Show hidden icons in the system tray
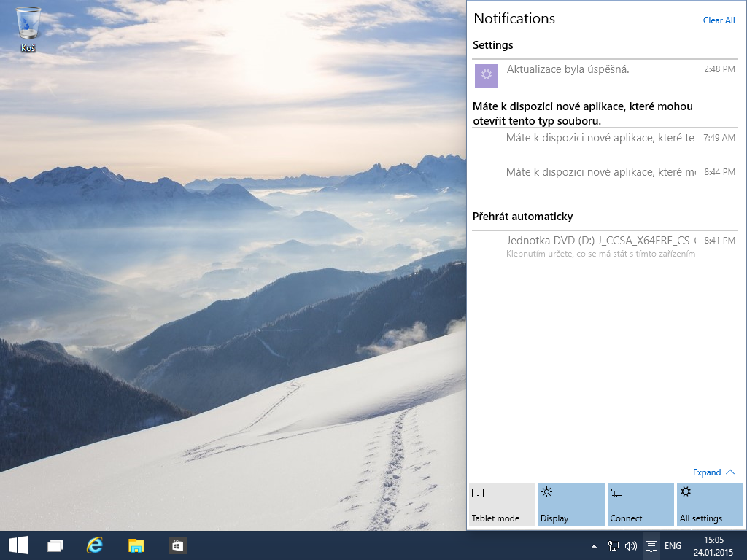The height and width of the screenshot is (560, 747). tap(593, 545)
